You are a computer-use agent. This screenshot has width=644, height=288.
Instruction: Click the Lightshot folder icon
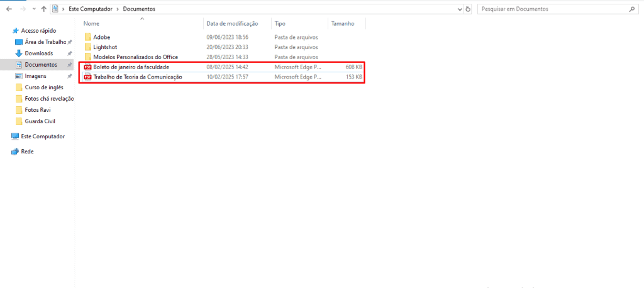(x=87, y=47)
